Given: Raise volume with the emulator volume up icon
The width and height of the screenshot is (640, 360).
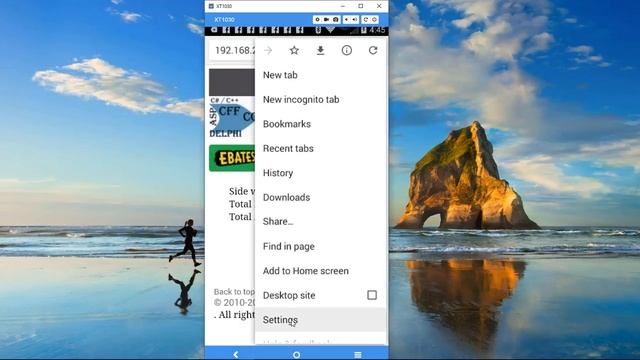Looking at the screenshot, I should click(354, 20).
